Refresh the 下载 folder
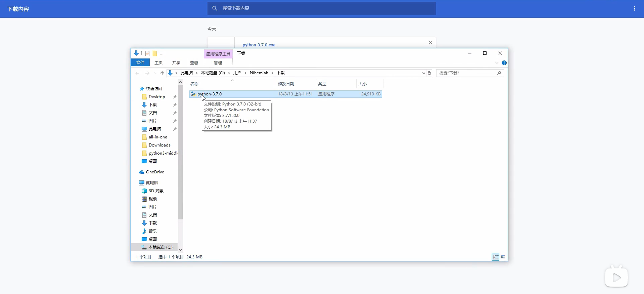 click(429, 73)
